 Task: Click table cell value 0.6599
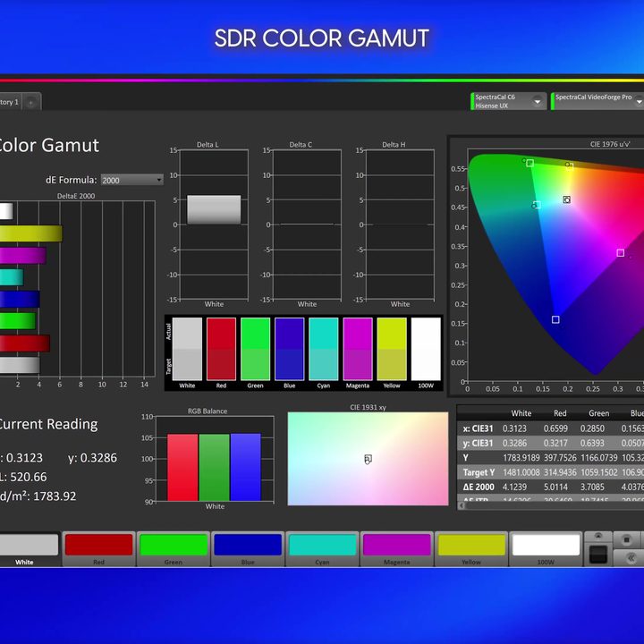click(555, 428)
